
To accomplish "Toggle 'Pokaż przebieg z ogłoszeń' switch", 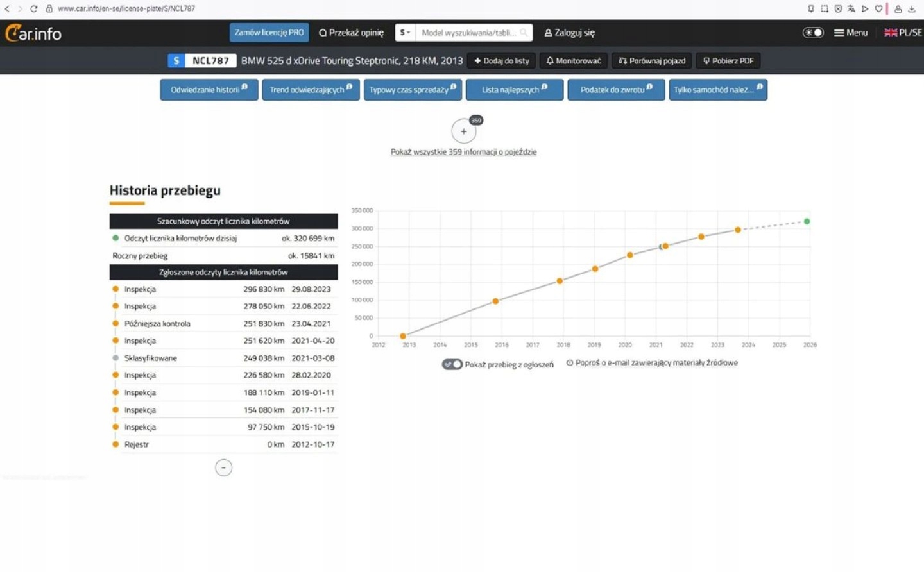I will coord(452,364).
